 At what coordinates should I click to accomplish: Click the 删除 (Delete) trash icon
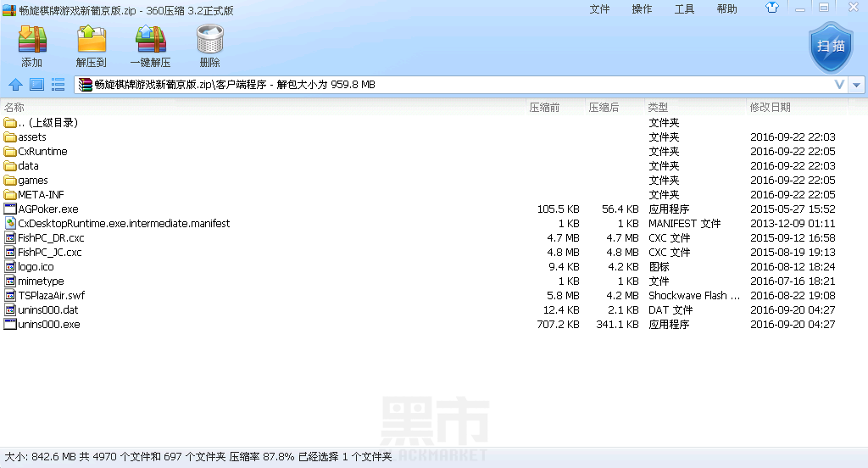(x=210, y=39)
